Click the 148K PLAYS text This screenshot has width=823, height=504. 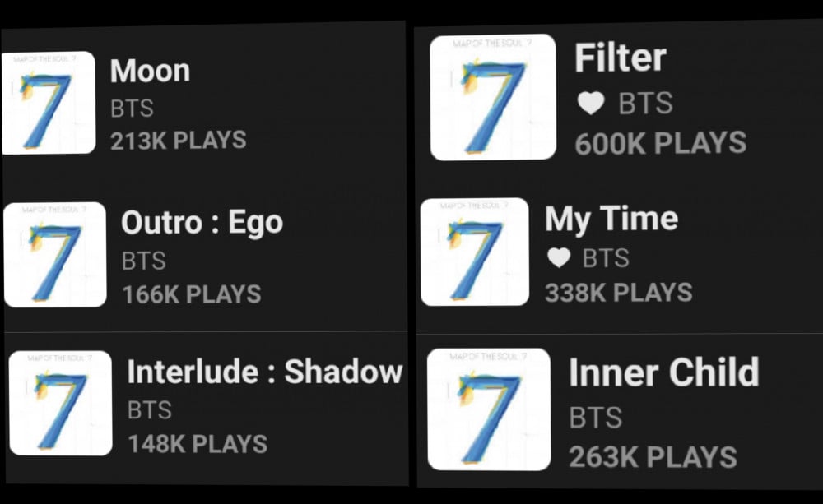198,444
